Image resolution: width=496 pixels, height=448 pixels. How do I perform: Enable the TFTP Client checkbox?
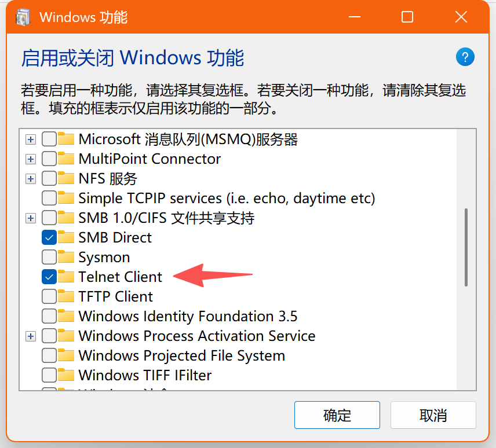tap(49, 296)
